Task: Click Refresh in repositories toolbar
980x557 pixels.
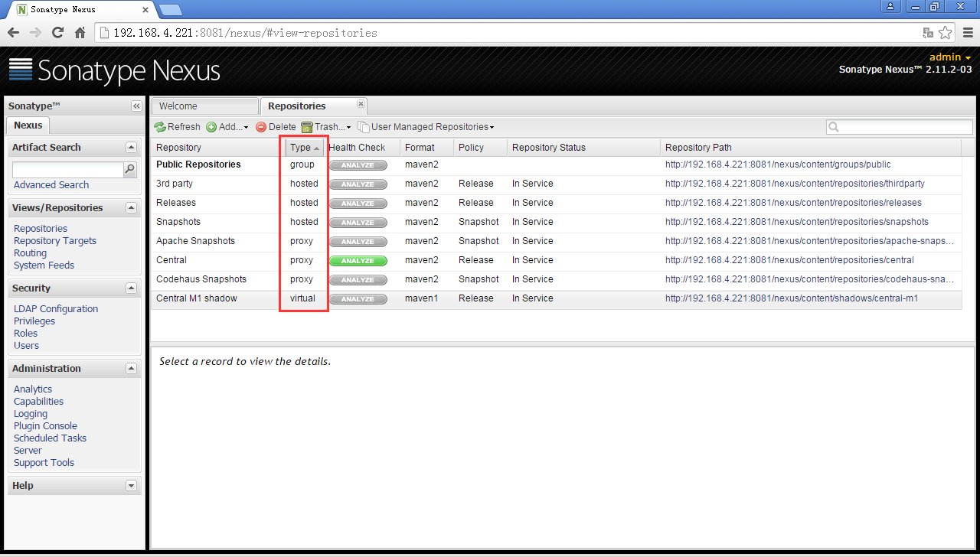Action: coord(177,127)
